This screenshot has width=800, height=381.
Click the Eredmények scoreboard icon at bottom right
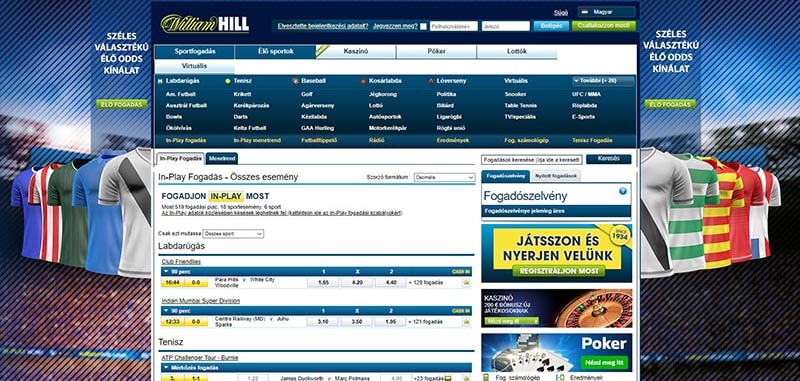point(560,377)
